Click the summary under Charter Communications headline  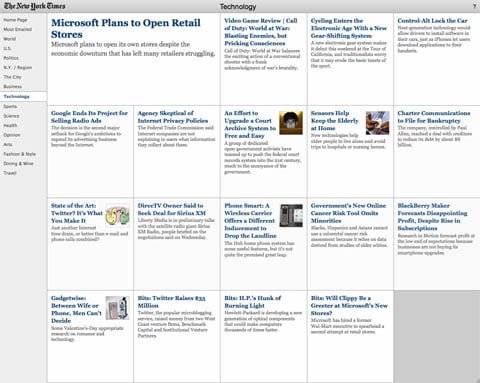coord(434,136)
